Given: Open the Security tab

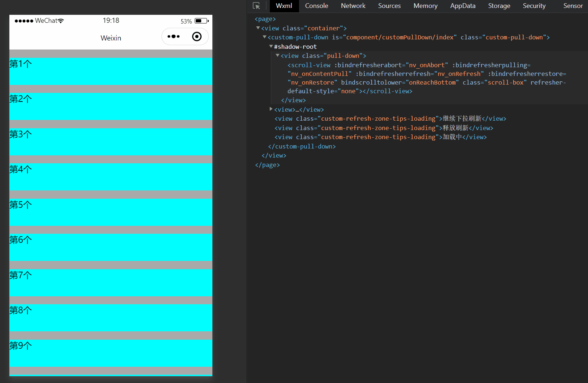Looking at the screenshot, I should click(534, 6).
